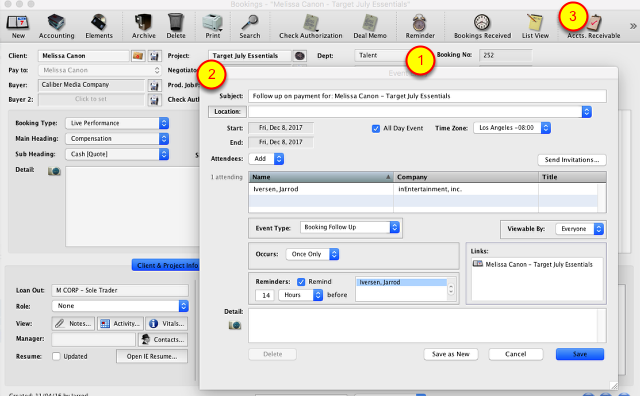Click the Open IE Resume button
Image resolution: width=640 pixels, height=396 pixels.
(x=152, y=356)
